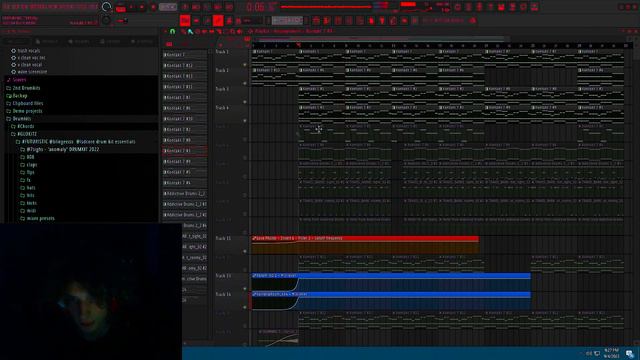
Task: Click the taskbar clock
Action: point(611,353)
